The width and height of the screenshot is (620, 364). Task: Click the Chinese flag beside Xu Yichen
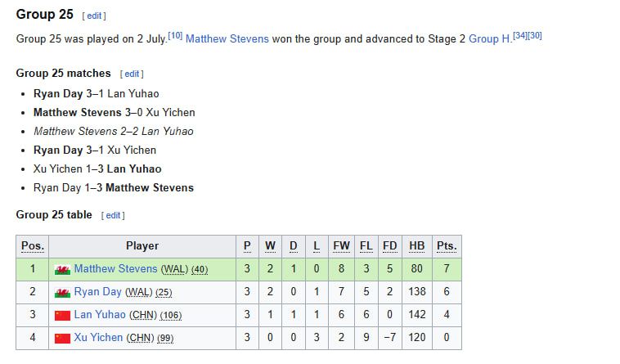tap(62, 339)
